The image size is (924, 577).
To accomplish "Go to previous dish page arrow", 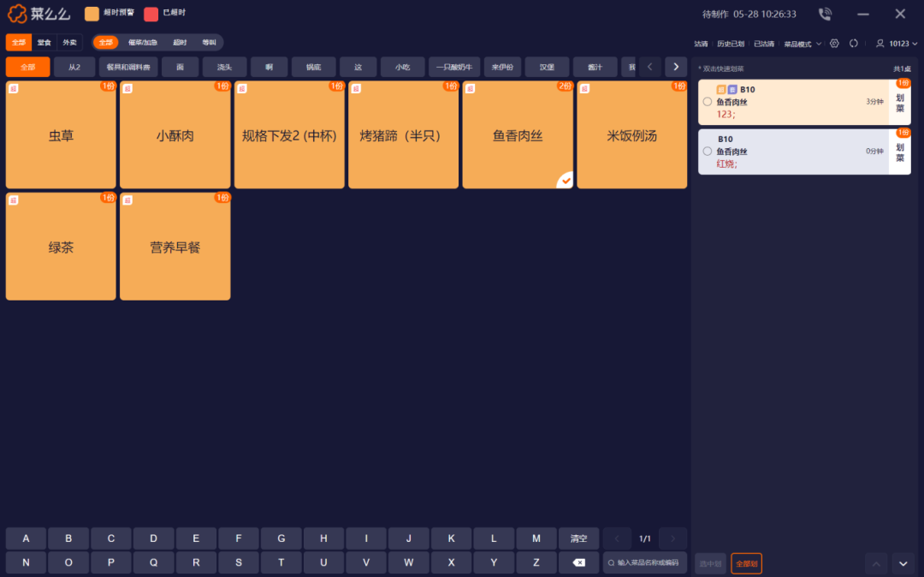I will click(x=616, y=538).
